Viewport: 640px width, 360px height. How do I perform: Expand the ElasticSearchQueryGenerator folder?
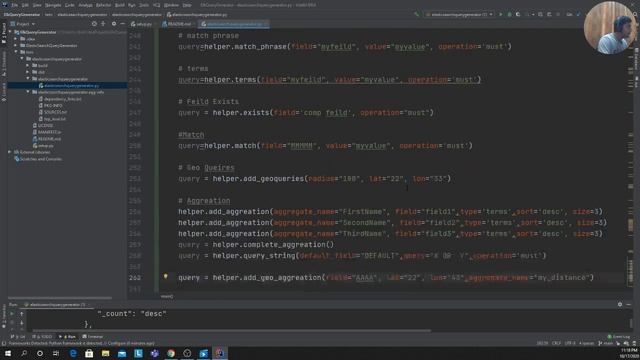pyautogui.click(x=16, y=45)
